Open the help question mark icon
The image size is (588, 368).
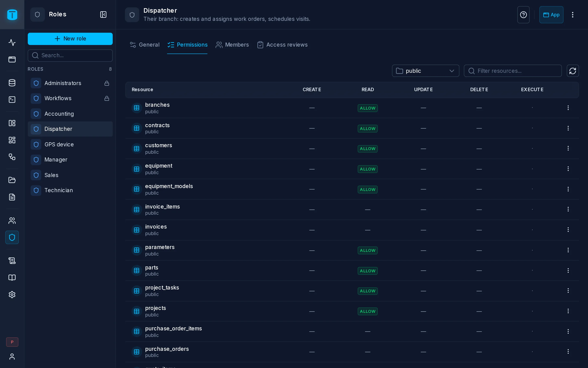point(523,15)
